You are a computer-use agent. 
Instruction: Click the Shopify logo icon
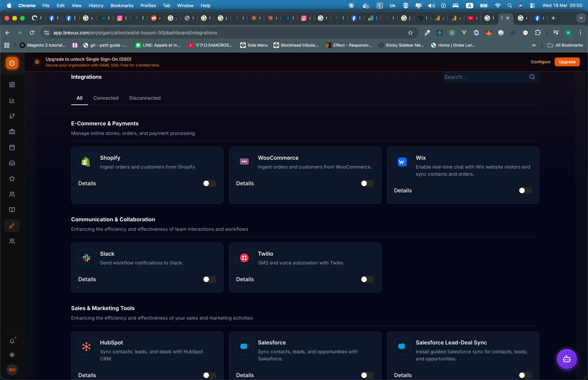pos(86,162)
